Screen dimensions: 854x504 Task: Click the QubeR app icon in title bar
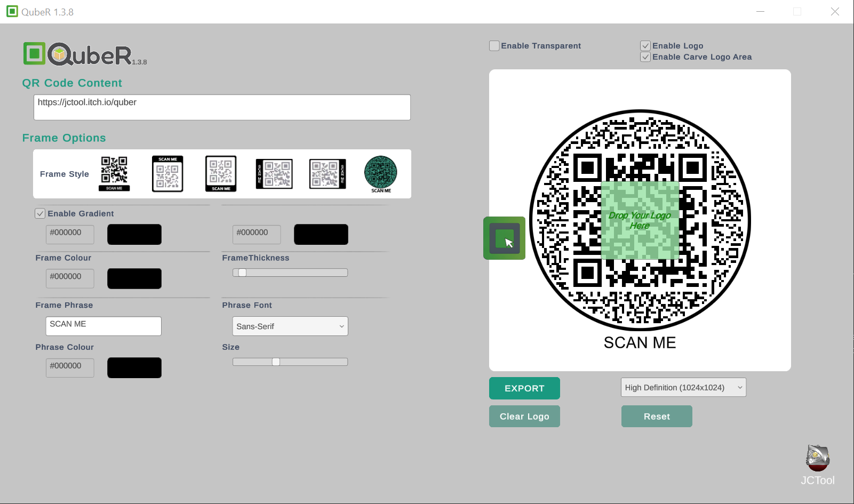(x=12, y=11)
